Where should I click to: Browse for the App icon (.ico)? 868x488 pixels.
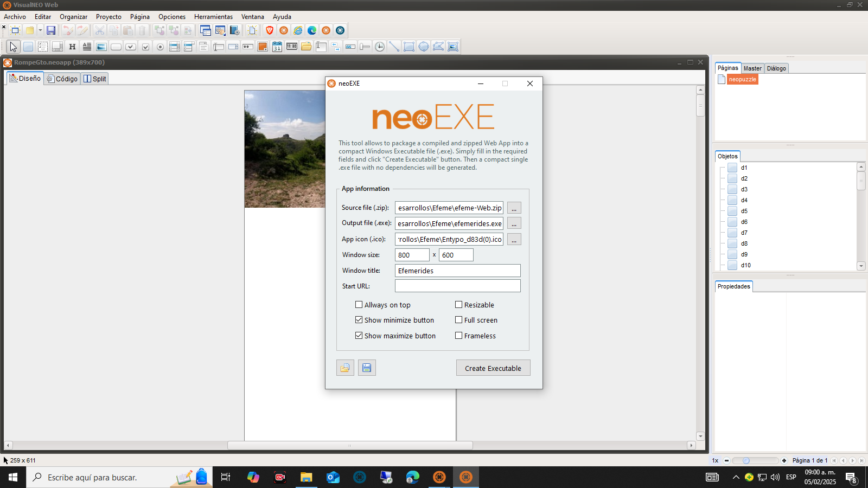pyautogui.click(x=514, y=239)
